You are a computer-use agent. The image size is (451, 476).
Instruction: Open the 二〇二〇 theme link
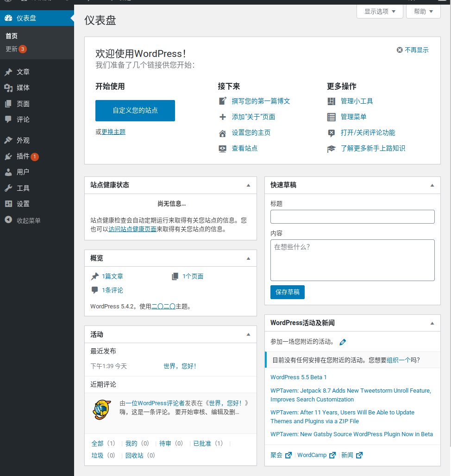point(163,307)
